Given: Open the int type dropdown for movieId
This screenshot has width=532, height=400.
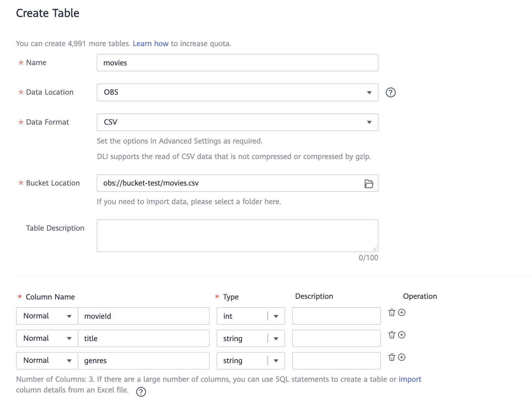Looking at the screenshot, I should click(x=250, y=316).
